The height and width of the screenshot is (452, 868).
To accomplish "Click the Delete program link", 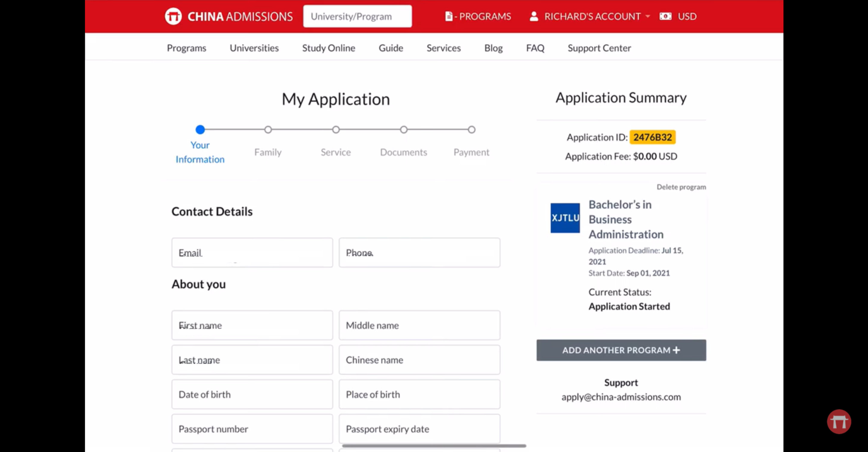I will point(681,187).
